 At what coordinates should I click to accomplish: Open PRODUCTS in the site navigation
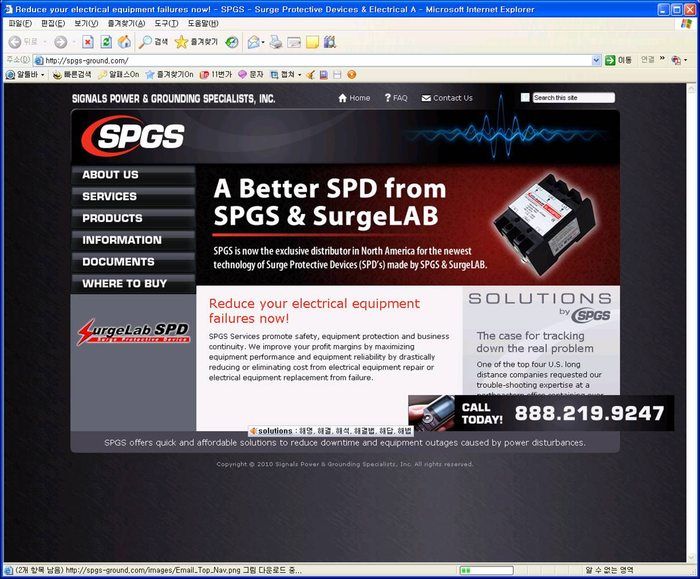coord(133,218)
